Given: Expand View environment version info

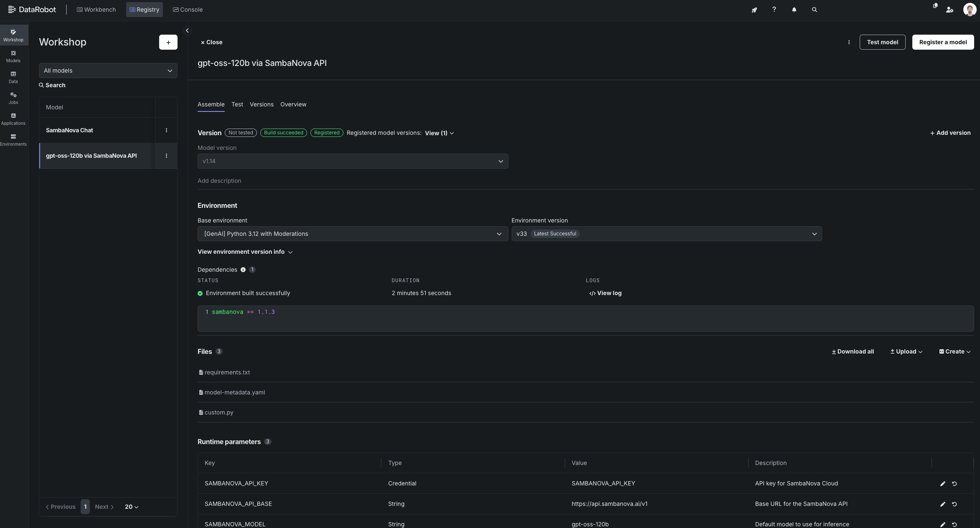Looking at the screenshot, I should [245, 252].
